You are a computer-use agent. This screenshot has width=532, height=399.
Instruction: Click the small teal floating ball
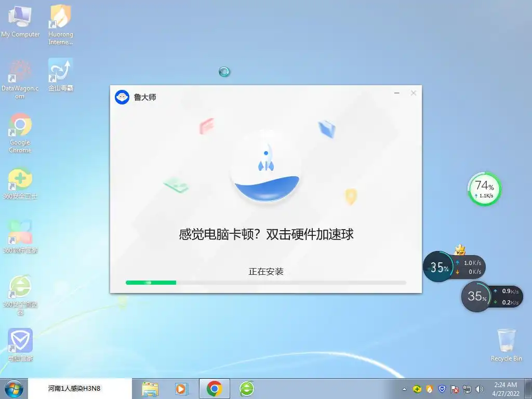click(224, 72)
